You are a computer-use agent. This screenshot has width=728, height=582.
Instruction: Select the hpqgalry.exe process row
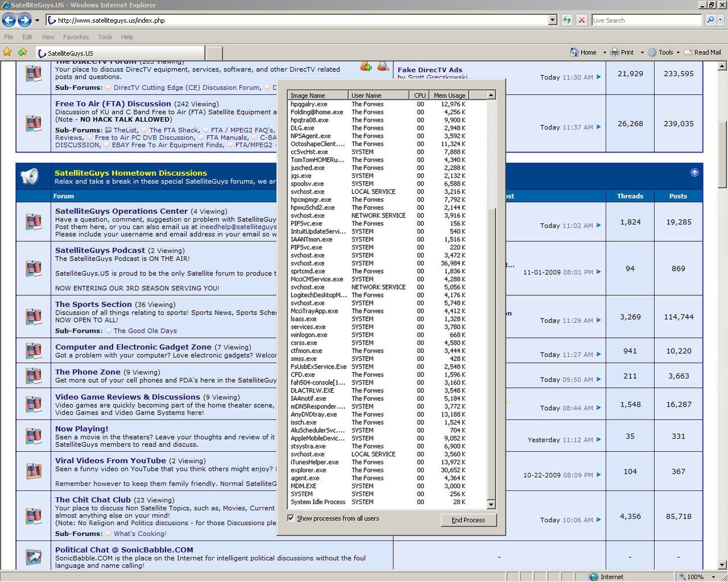pyautogui.click(x=387, y=104)
